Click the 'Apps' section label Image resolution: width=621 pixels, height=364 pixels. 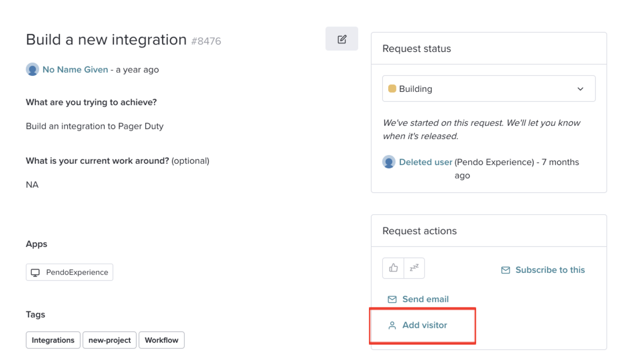click(37, 244)
